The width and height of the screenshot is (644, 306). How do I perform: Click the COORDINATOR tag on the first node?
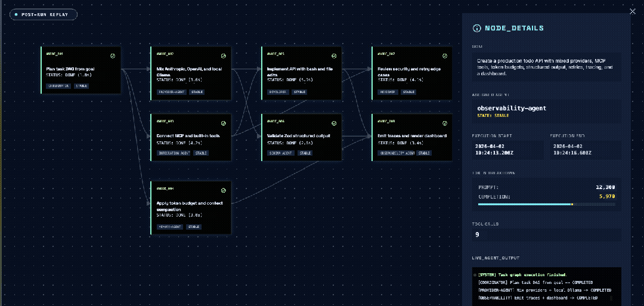tap(58, 86)
